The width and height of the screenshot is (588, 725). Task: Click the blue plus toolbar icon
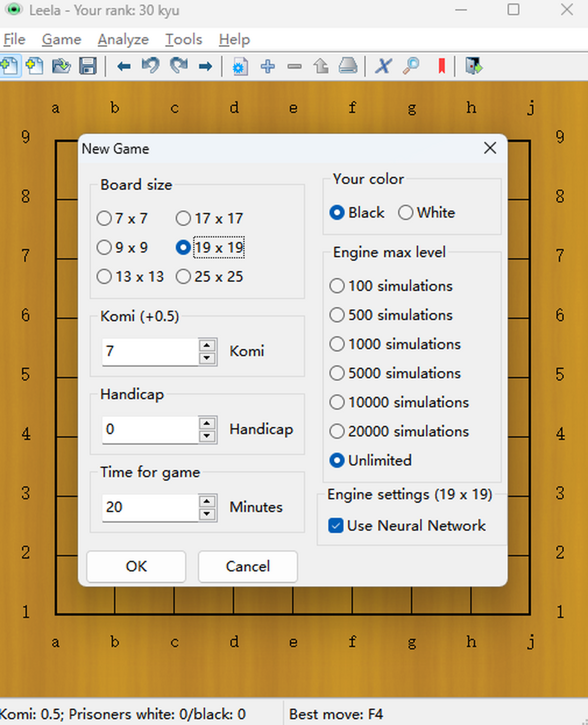click(x=268, y=66)
